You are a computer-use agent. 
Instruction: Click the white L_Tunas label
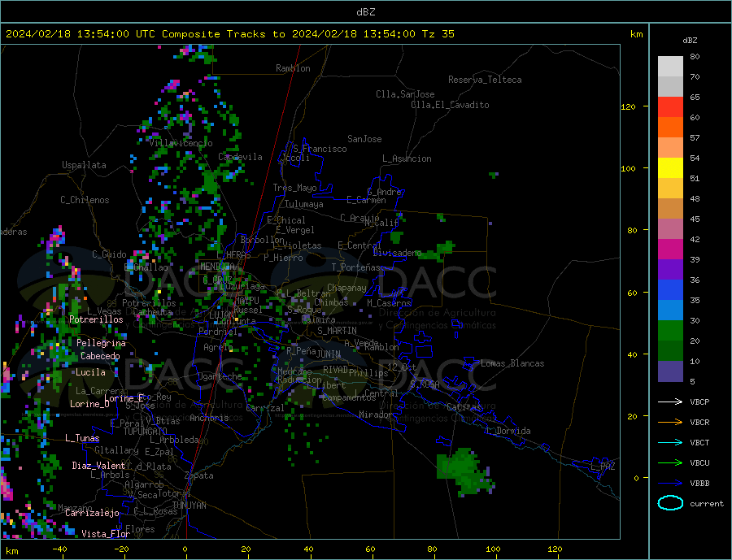click(82, 438)
